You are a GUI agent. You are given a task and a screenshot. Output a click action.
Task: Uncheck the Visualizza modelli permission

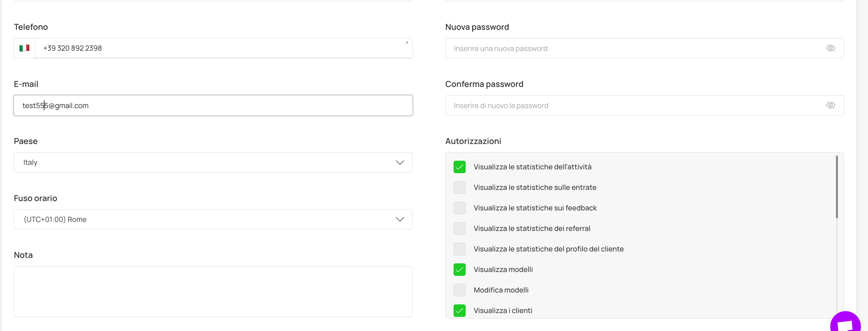tap(459, 270)
